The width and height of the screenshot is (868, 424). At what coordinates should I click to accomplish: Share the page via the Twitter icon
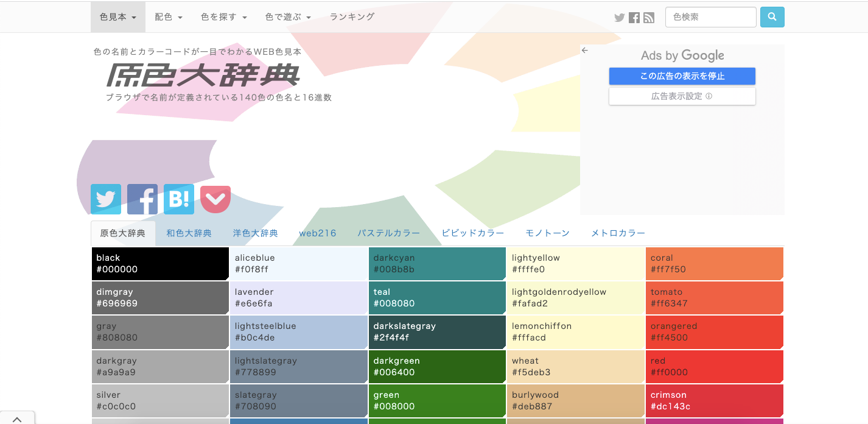[x=105, y=199]
